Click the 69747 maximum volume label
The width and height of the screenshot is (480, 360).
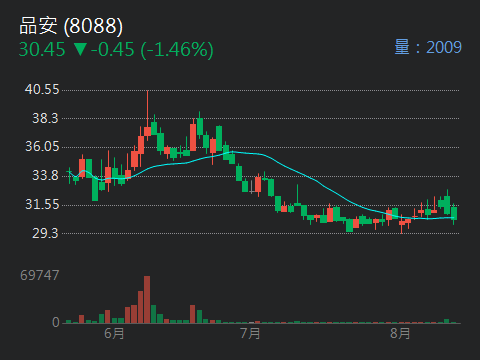pos(40,275)
